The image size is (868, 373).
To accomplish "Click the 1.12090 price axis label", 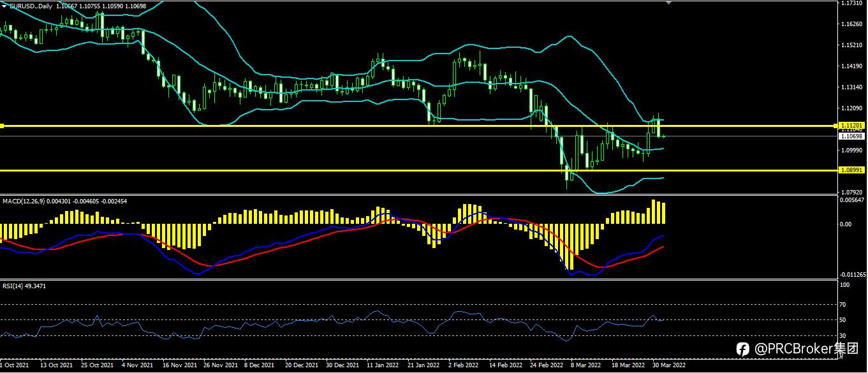I will click(851, 108).
